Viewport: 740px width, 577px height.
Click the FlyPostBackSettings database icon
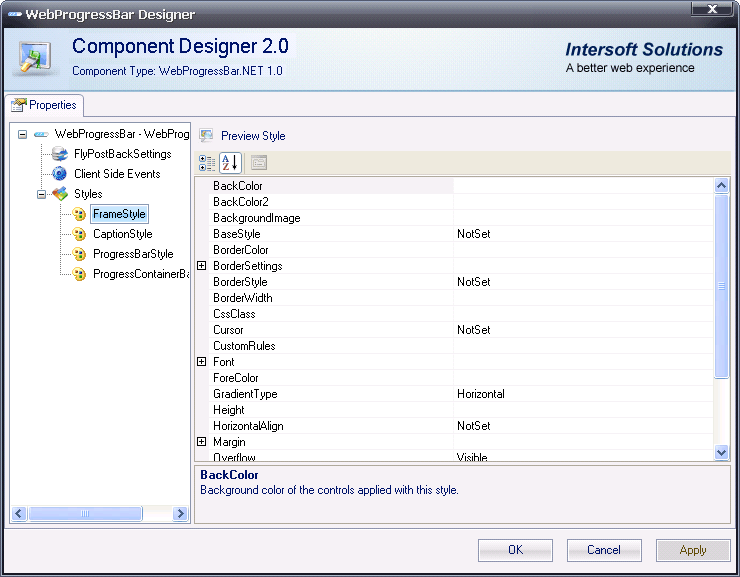click(x=59, y=154)
